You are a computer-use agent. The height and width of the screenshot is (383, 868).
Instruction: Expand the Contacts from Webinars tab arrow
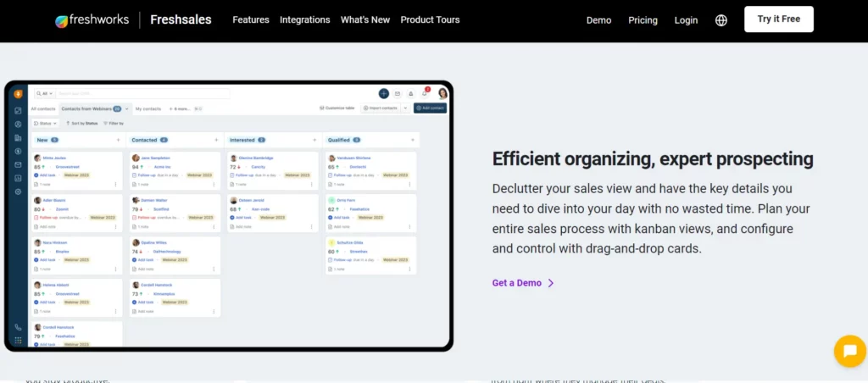127,109
